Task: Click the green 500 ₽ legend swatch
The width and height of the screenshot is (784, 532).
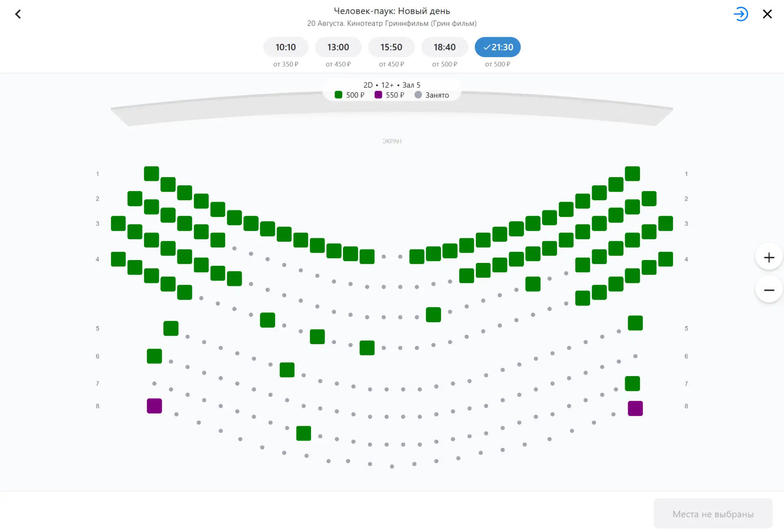Action: tap(338, 95)
